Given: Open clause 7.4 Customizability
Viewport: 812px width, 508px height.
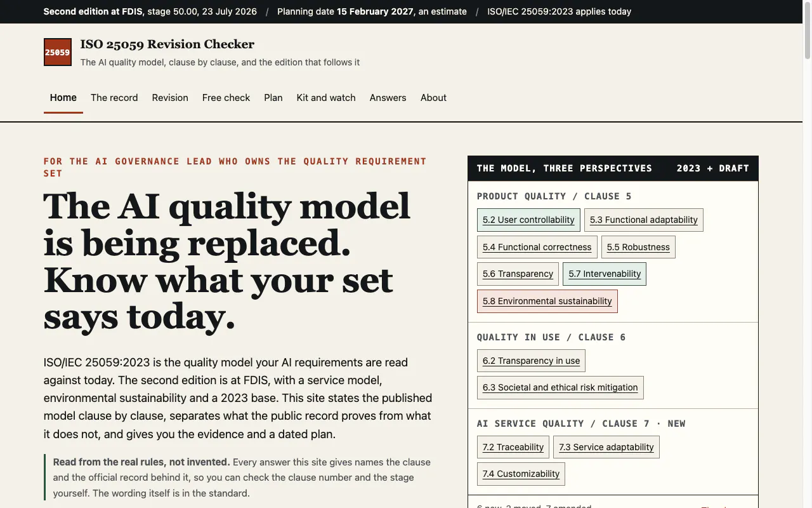Looking at the screenshot, I should pos(521,474).
